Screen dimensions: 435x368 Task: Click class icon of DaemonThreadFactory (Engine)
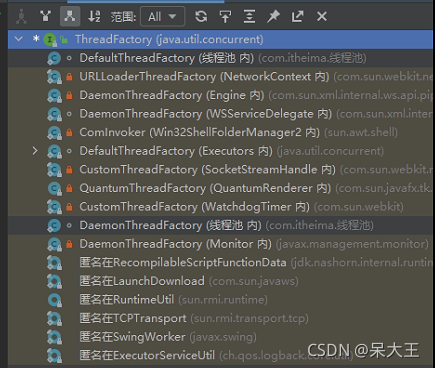pos(54,96)
